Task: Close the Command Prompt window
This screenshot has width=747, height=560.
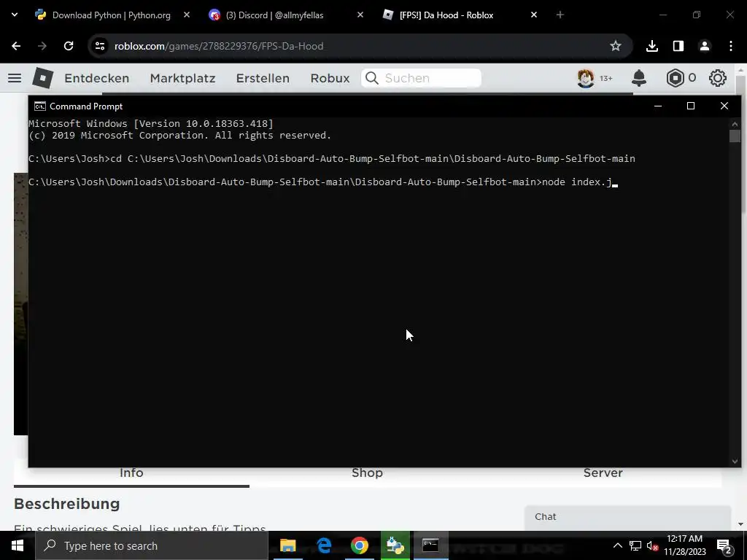Action: point(724,106)
